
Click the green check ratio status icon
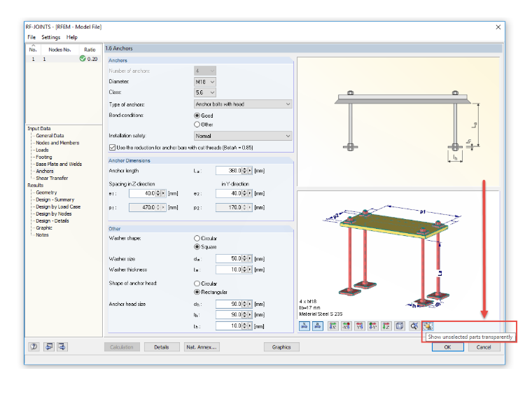click(x=83, y=59)
